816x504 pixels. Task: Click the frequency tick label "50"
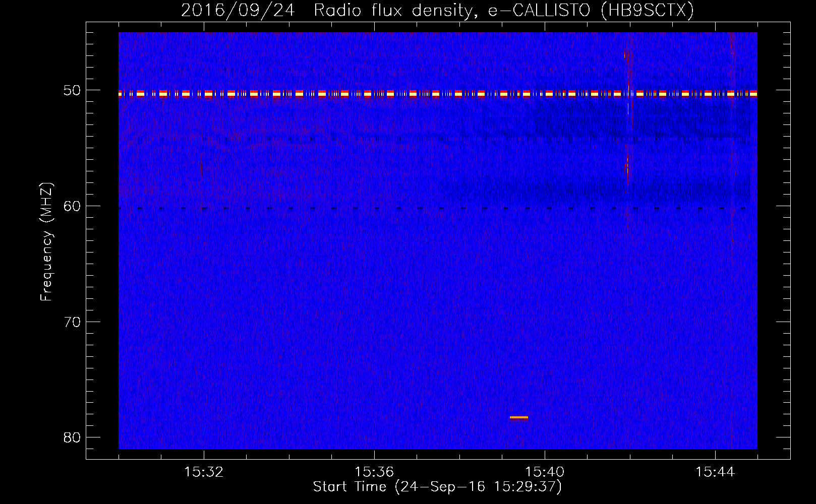[73, 90]
